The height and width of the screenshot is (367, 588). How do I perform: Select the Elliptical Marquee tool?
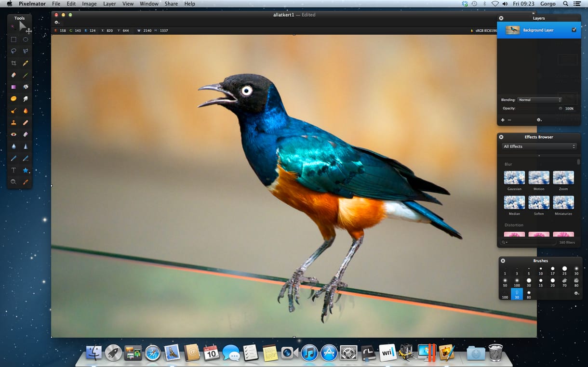point(26,39)
